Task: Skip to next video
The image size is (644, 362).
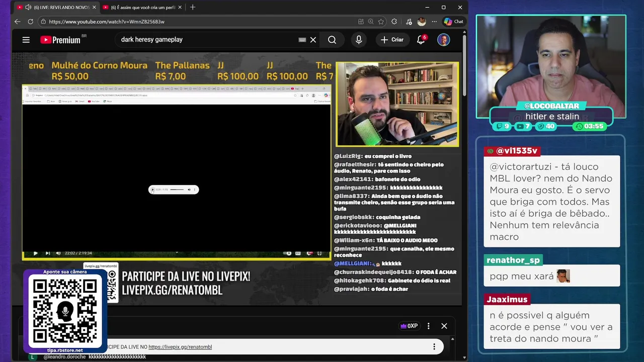Action: click(x=47, y=253)
